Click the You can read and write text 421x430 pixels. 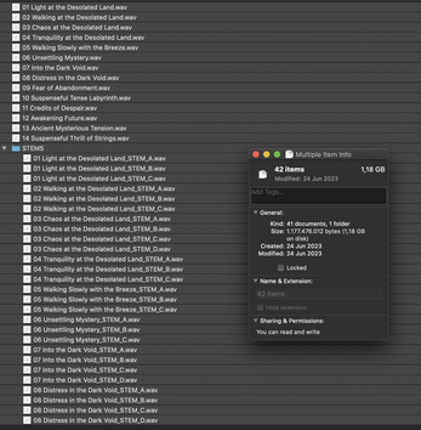288,332
